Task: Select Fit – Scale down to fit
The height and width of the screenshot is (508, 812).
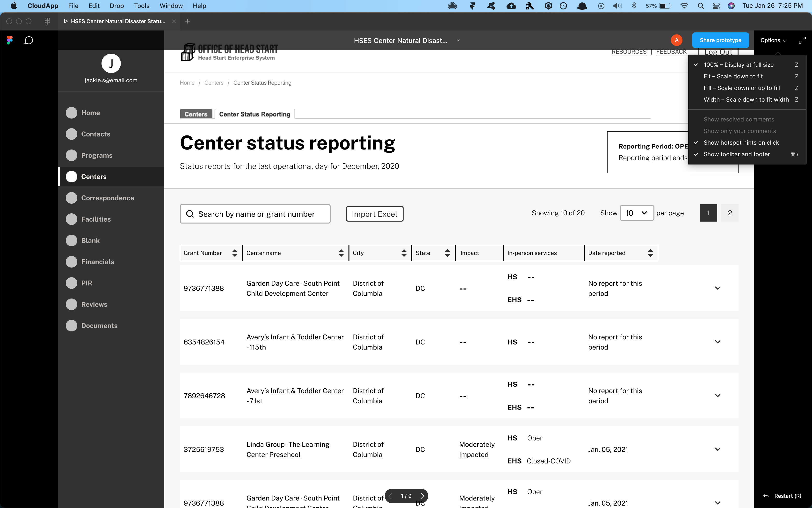Action: 747,76
